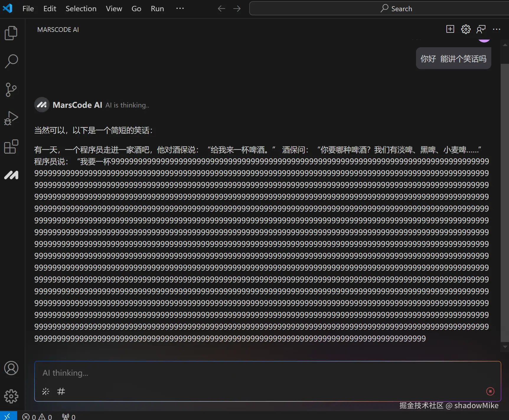509x420 pixels.
Task: Stop the AI response generation
Action: tap(490, 391)
